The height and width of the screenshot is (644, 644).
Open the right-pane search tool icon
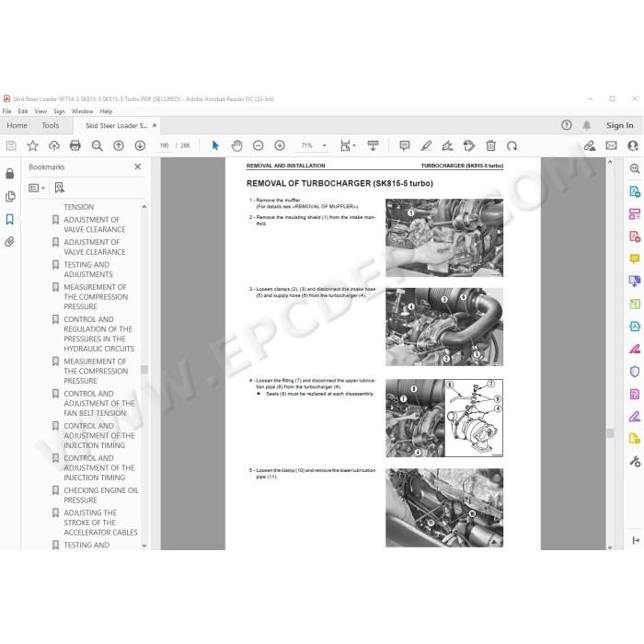click(x=635, y=168)
